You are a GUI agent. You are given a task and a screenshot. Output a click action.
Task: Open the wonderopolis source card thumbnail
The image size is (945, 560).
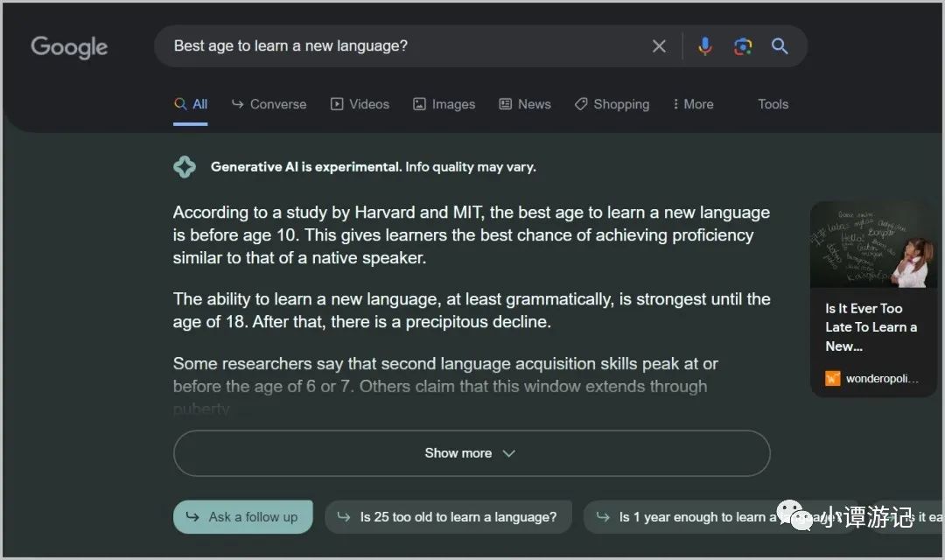(873, 245)
